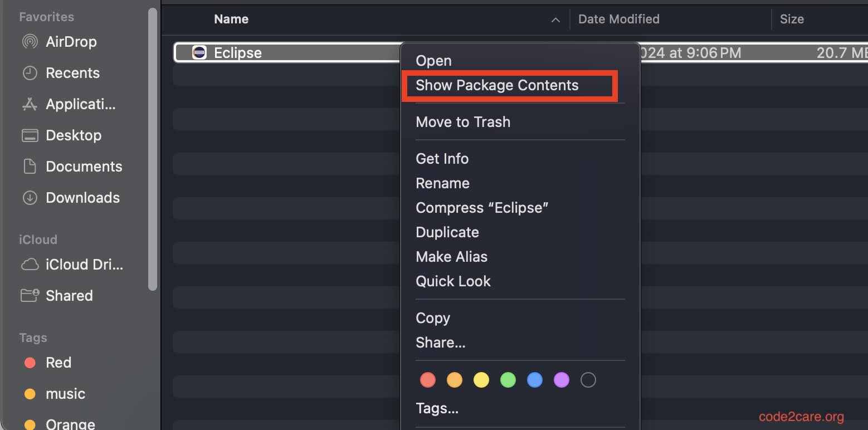The height and width of the screenshot is (430, 868).
Task: Open the Documents folder
Action: coord(84,166)
